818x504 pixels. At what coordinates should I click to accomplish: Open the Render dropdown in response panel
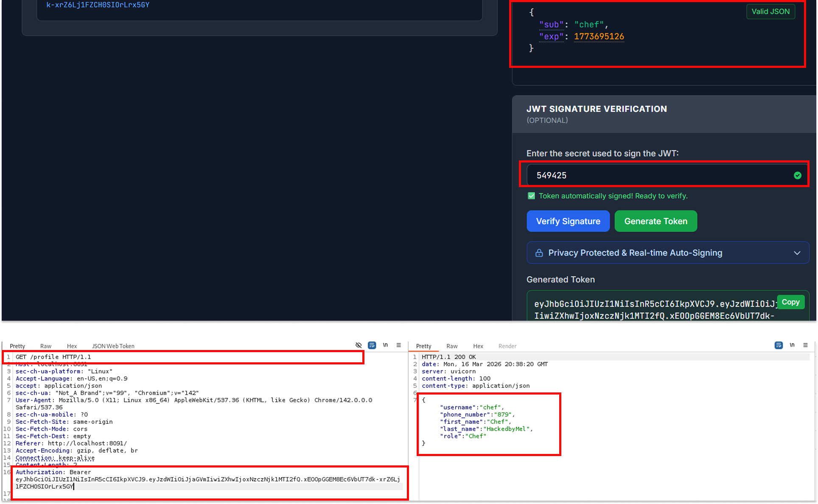[507, 346]
